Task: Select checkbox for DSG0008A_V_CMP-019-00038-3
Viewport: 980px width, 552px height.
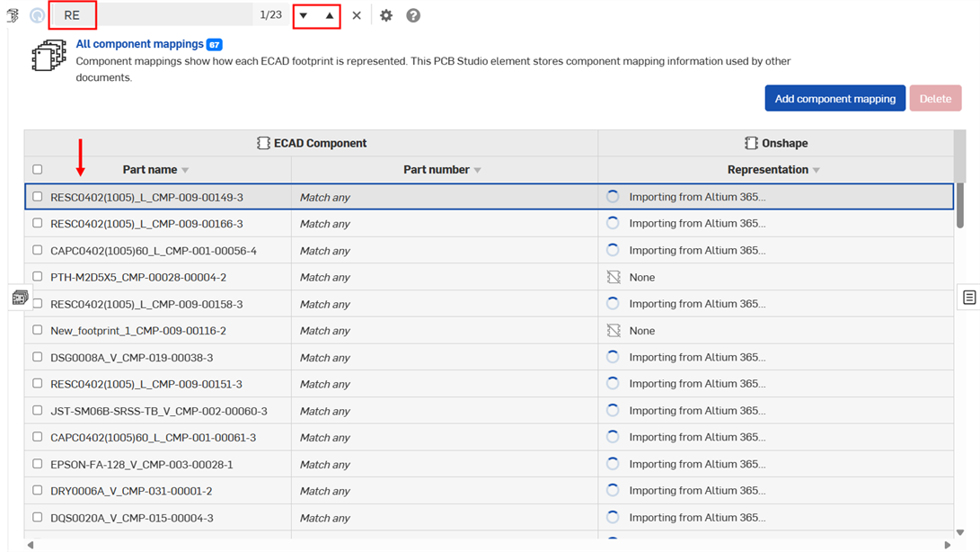Action: (37, 357)
